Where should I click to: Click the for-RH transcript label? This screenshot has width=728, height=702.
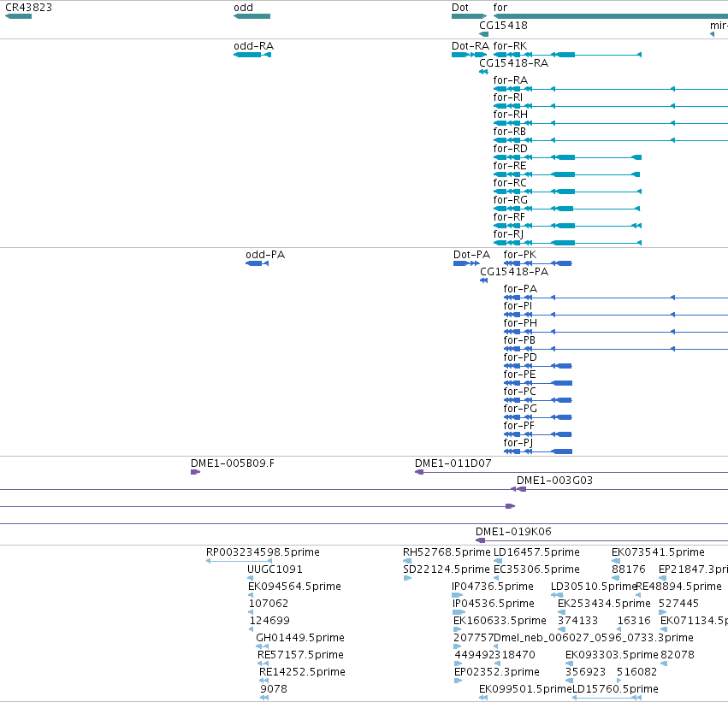tap(510, 115)
